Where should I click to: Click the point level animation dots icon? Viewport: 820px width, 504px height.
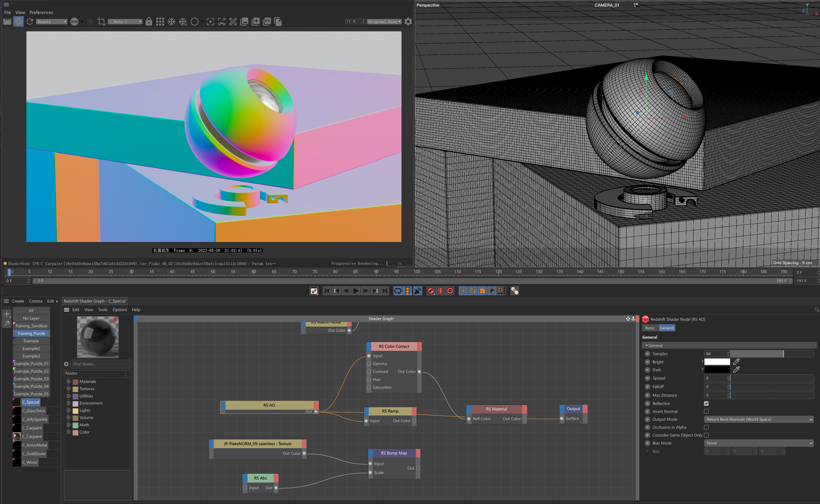tap(502, 291)
